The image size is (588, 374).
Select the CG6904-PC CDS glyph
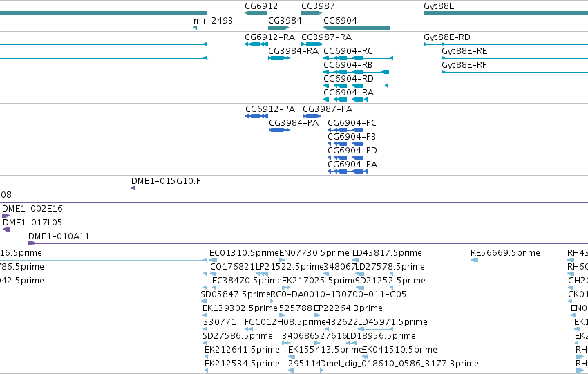[345, 130]
